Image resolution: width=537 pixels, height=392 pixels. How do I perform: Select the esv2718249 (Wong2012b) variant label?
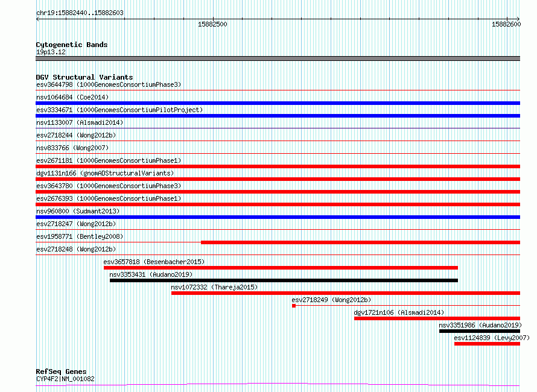click(331, 300)
